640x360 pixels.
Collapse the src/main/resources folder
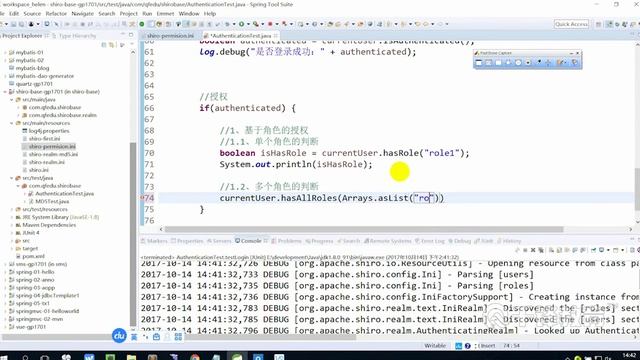coord(11,123)
